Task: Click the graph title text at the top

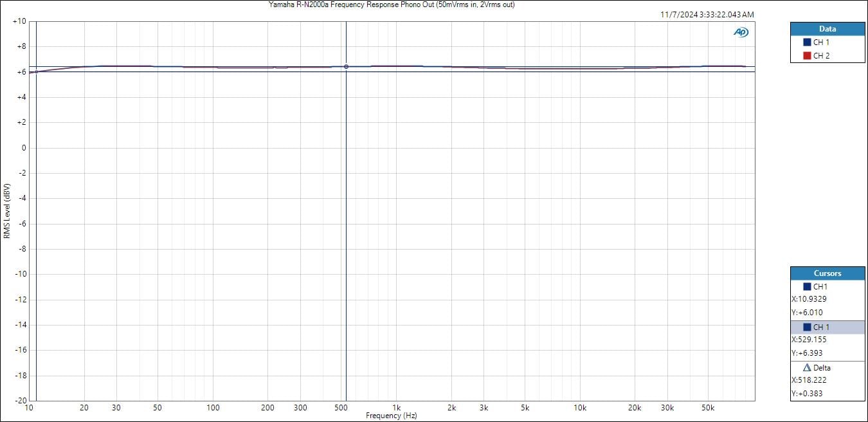Action: pyautogui.click(x=391, y=5)
